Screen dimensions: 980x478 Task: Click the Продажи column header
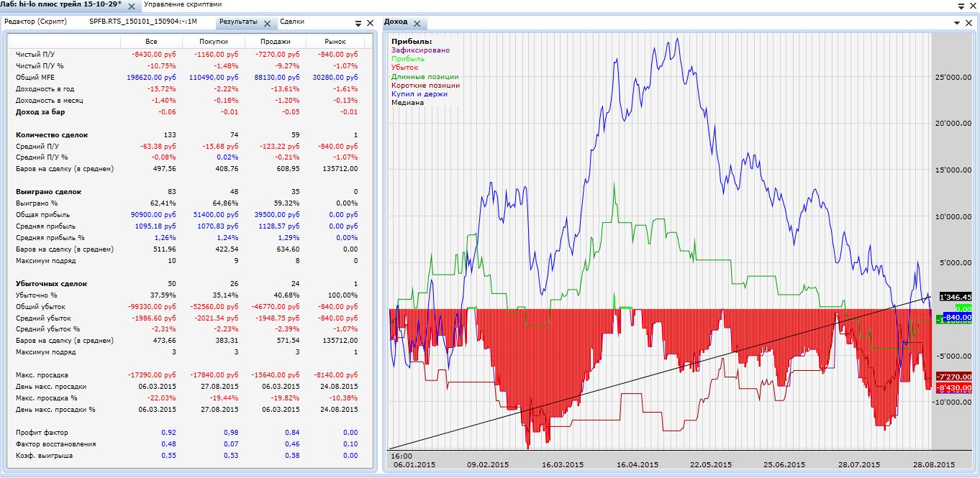[x=276, y=42]
